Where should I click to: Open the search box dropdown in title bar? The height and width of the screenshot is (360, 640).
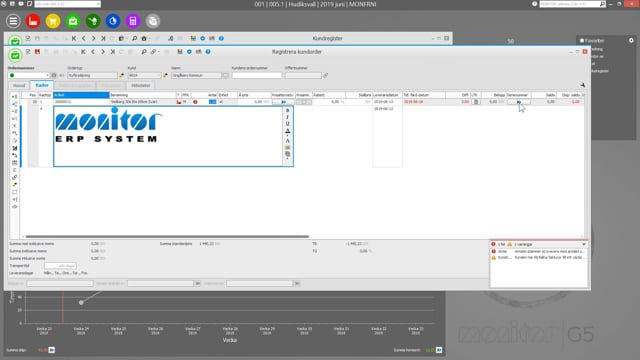coord(98,4)
